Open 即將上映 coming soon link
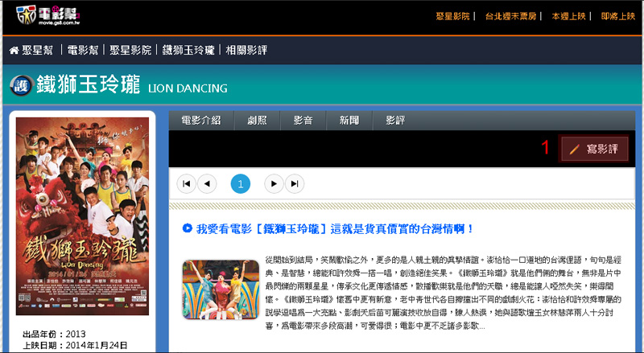Viewport: 644px width, 353px height. point(618,16)
